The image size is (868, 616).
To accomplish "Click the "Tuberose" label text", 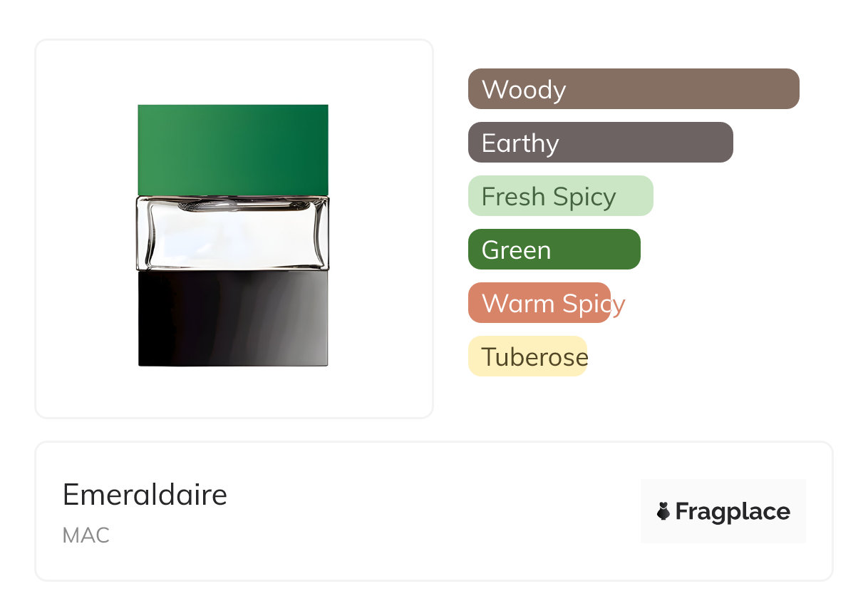I will coord(534,357).
